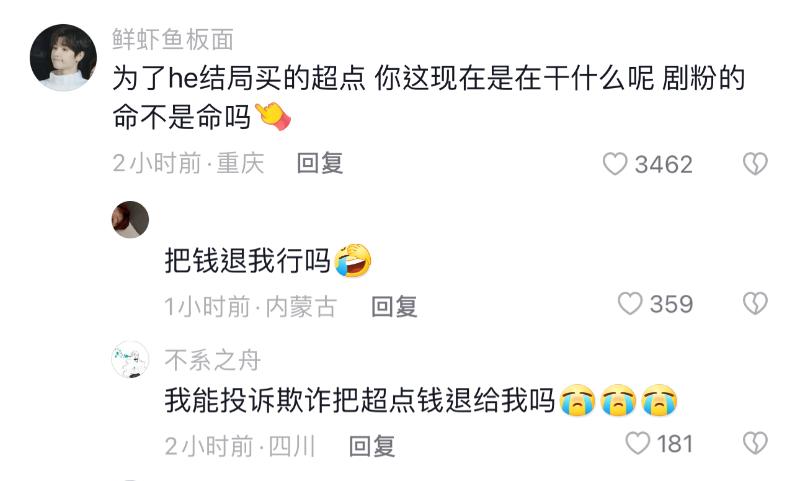Select the reply text 我能投诉欺诈把超点钱退给我吗
Screen dimensions: 800x481
pos(360,400)
